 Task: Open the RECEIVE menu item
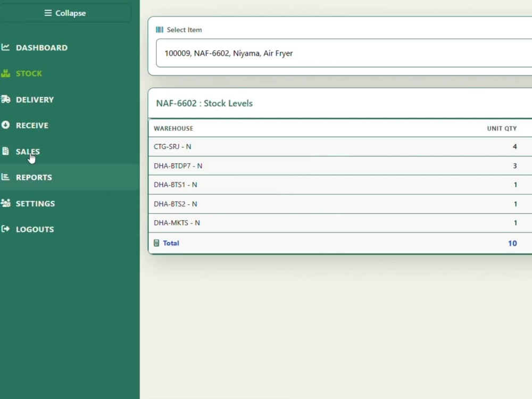(x=32, y=125)
